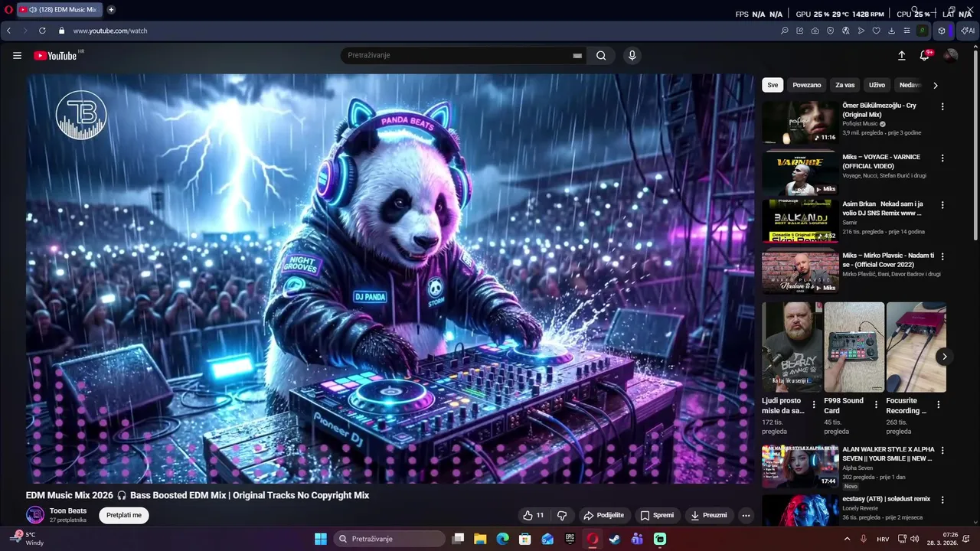The height and width of the screenshot is (551, 980).
Task: Select the Za vas filter chip
Action: [845, 85]
